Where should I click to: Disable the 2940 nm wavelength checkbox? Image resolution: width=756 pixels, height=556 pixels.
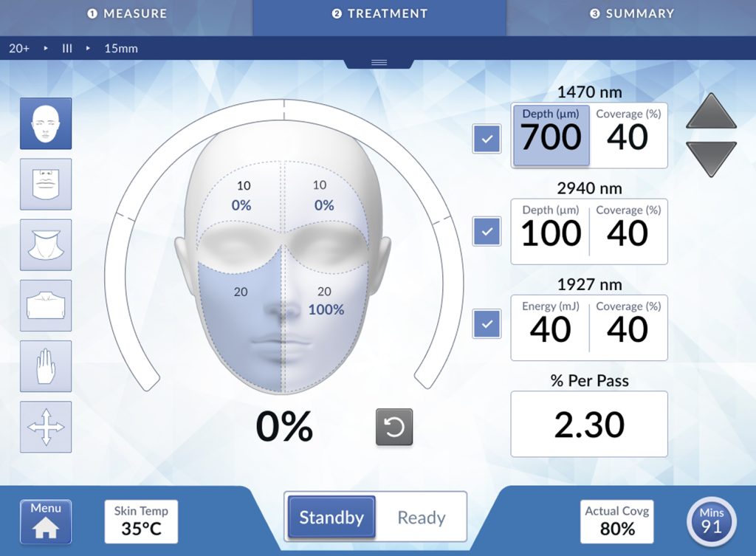487,232
